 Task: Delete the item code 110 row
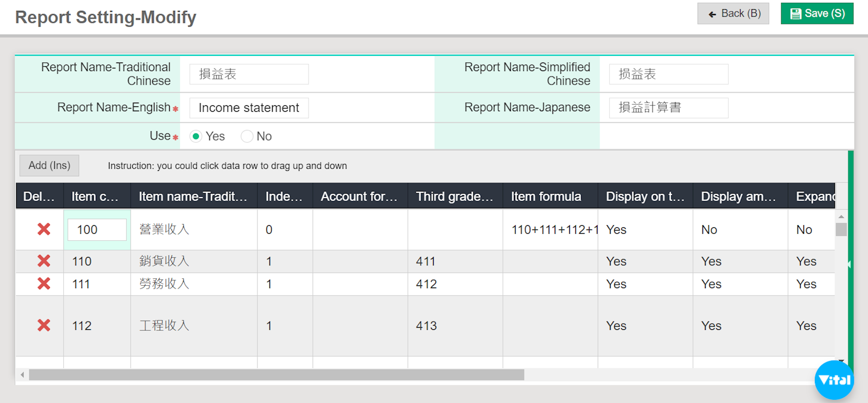44,261
